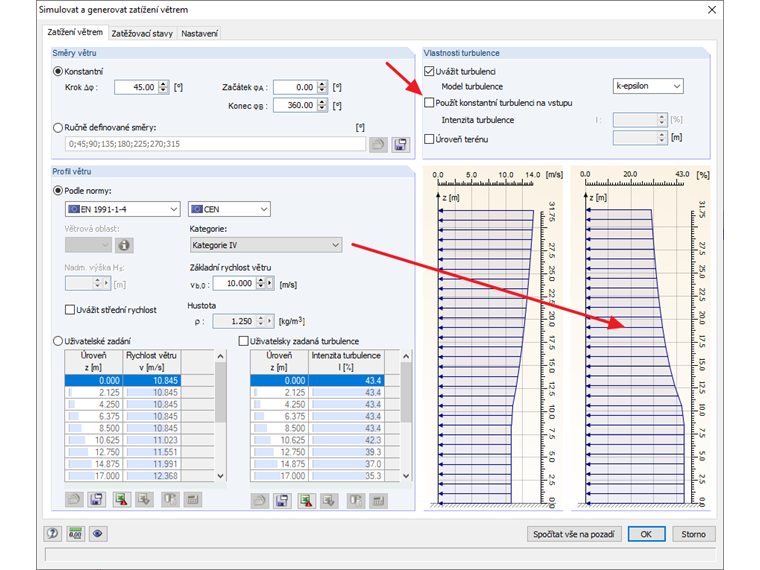
Task: Open the help icon at the dialog bottom
Action: [x=52, y=534]
